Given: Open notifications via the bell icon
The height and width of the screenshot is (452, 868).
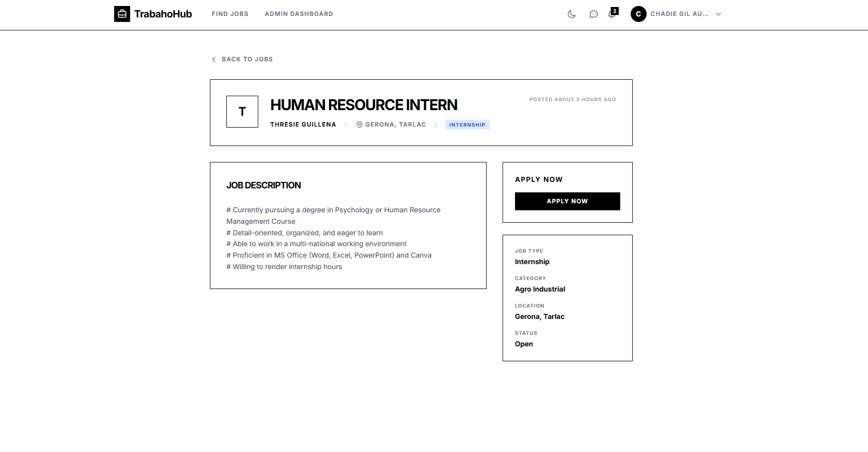Looking at the screenshot, I should [x=612, y=14].
